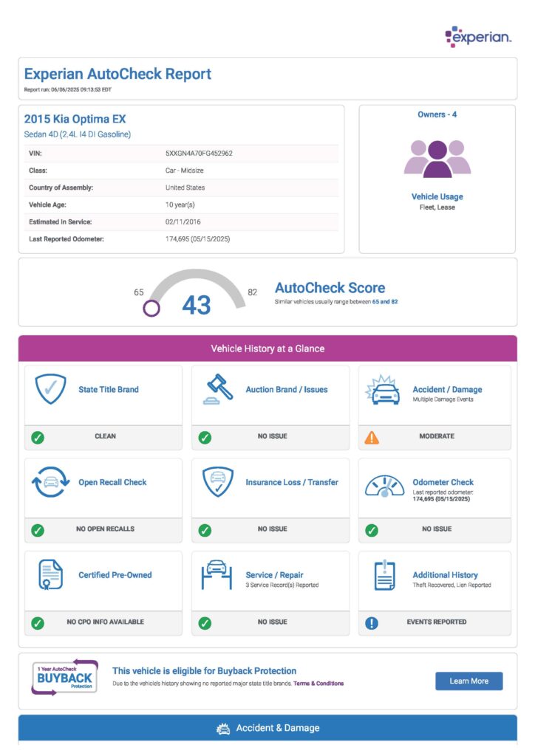The height and width of the screenshot is (756, 535).
Task: Click the AutoCheck score gauge marker
Action: point(151,308)
